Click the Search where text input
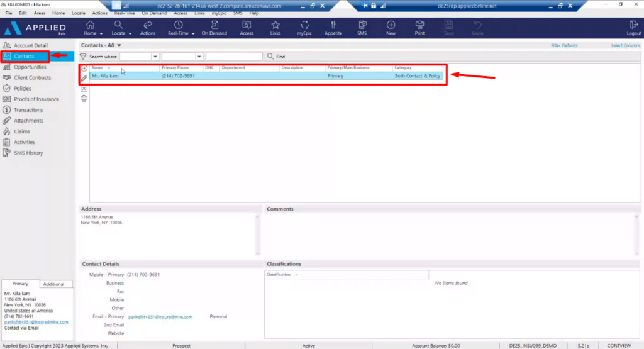The width and height of the screenshot is (644, 349). [x=234, y=56]
